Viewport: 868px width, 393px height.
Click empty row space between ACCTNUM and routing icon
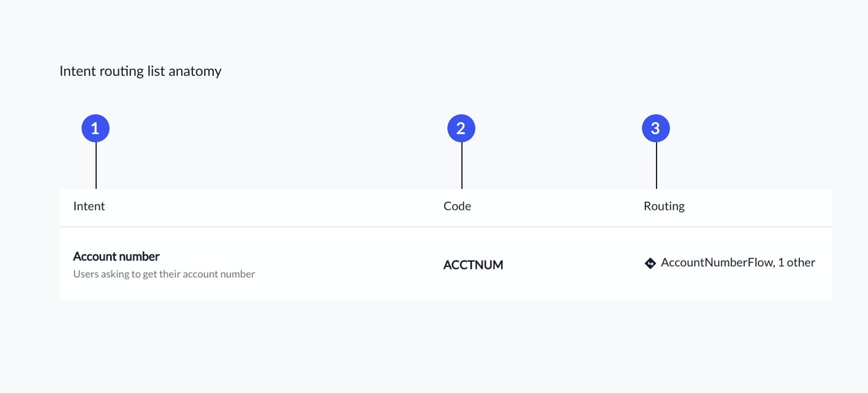(x=574, y=264)
